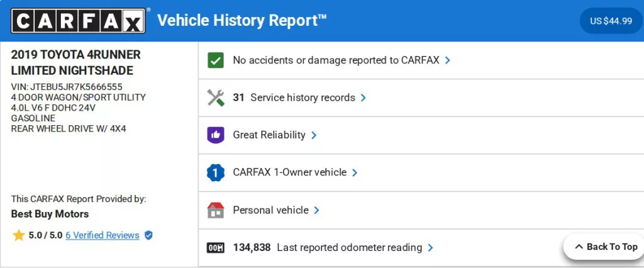Click the gold star rating icon

pos(19,235)
